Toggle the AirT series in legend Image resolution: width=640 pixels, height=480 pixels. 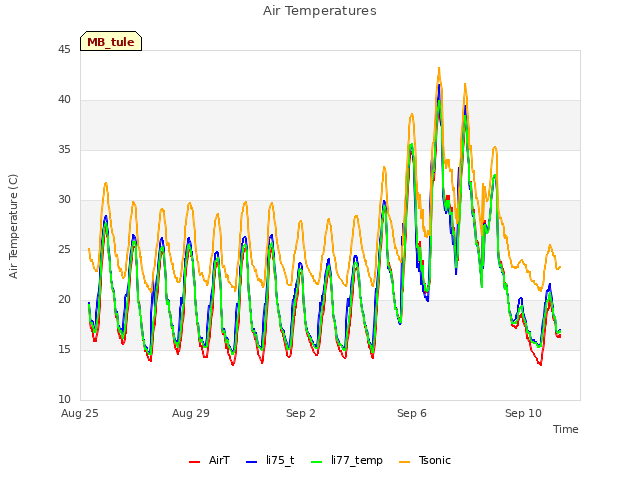209,460
